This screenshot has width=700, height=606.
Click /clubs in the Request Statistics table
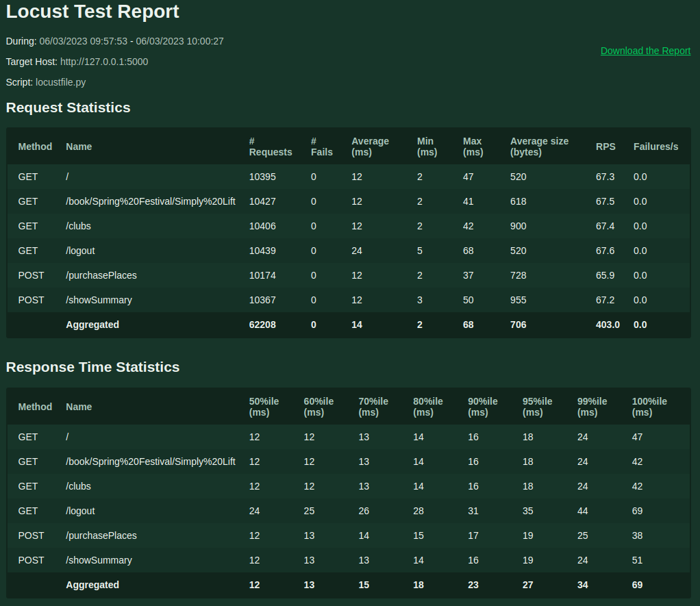pos(78,226)
